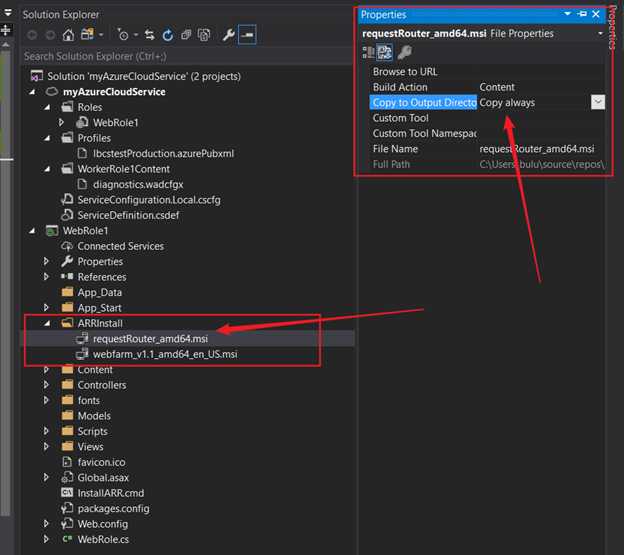The width and height of the screenshot is (624, 555).
Task: Expand the References node
Action: (x=46, y=277)
